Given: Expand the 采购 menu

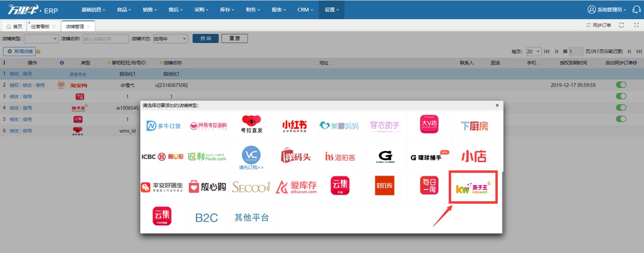Looking at the screenshot, I should [x=202, y=9].
